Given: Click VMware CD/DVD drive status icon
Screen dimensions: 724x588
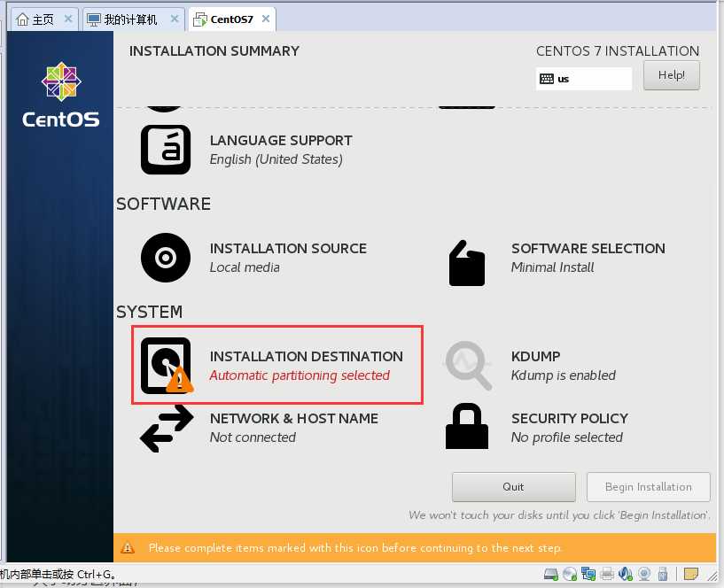Looking at the screenshot, I should coord(570,574).
